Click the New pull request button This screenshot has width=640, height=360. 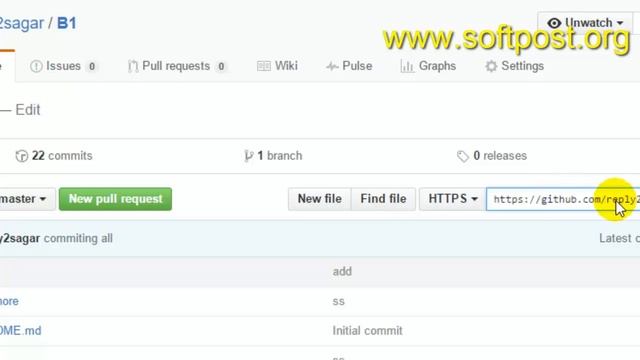[116, 199]
